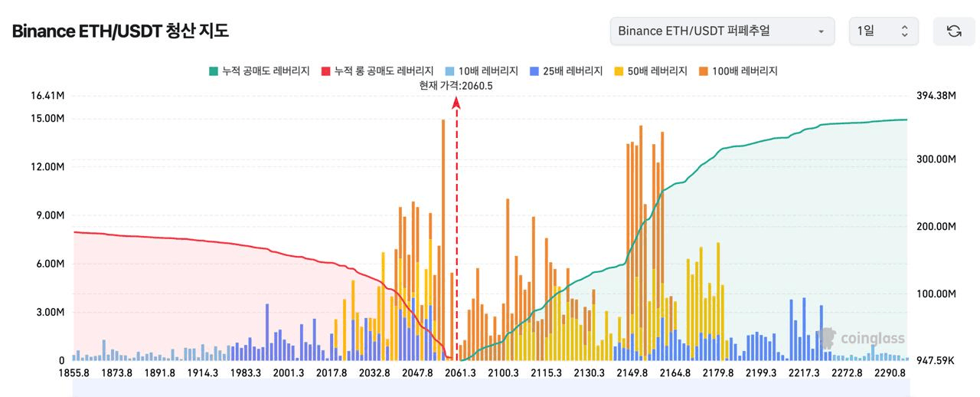Screen dimensions: 980x397
Task: Click the 누적 롱 공매도 레버리지 legend label
Action: click(384, 71)
